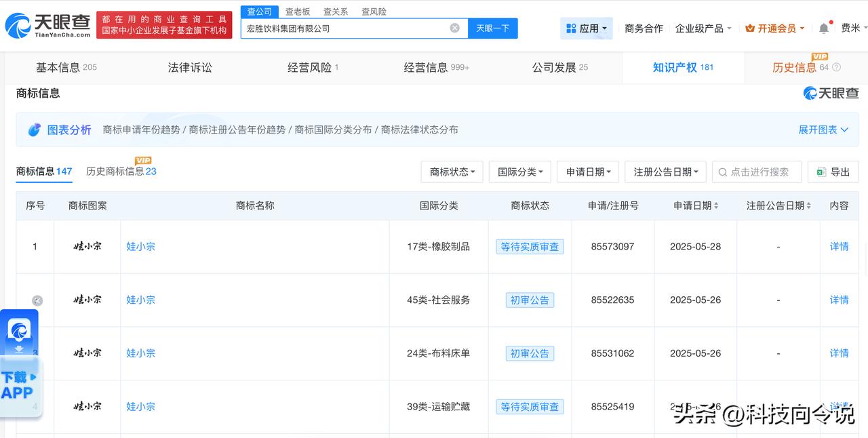
Task: Click the 商标申请年份趋势 chart label
Action: [x=141, y=130]
